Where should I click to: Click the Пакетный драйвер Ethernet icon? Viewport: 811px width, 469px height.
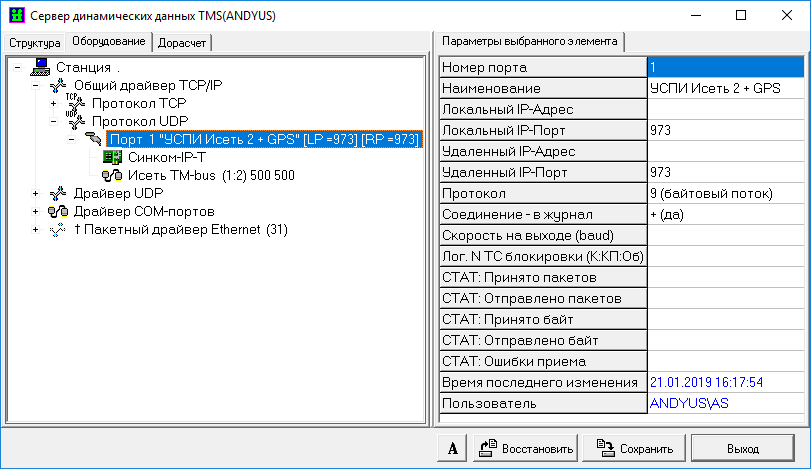(59, 230)
